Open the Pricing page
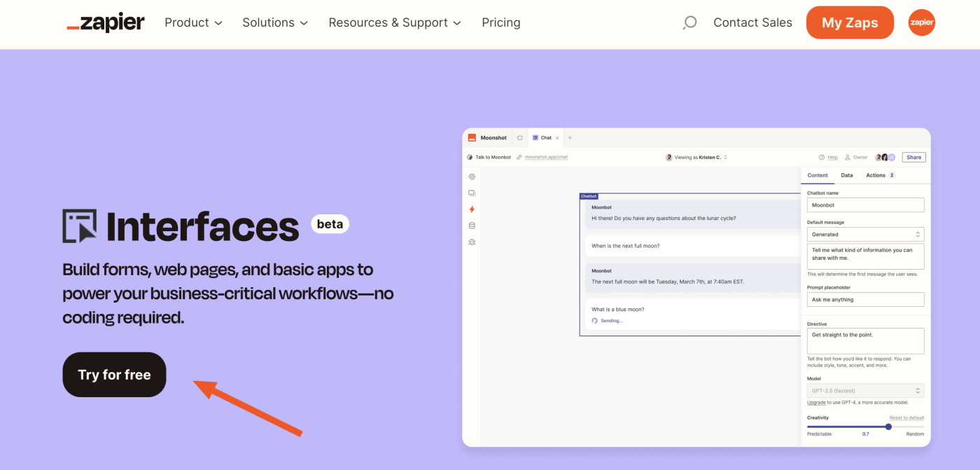 coord(501,22)
